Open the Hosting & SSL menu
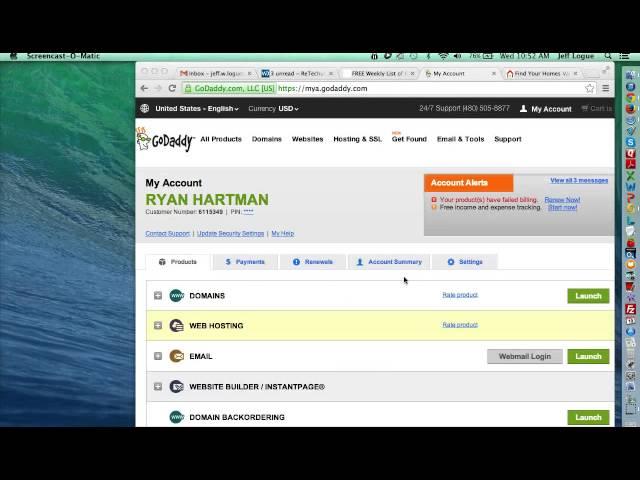This screenshot has width=640, height=480. click(358, 139)
